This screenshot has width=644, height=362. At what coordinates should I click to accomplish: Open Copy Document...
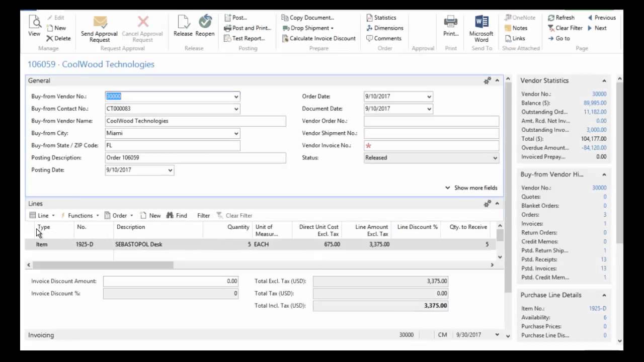pos(307,18)
